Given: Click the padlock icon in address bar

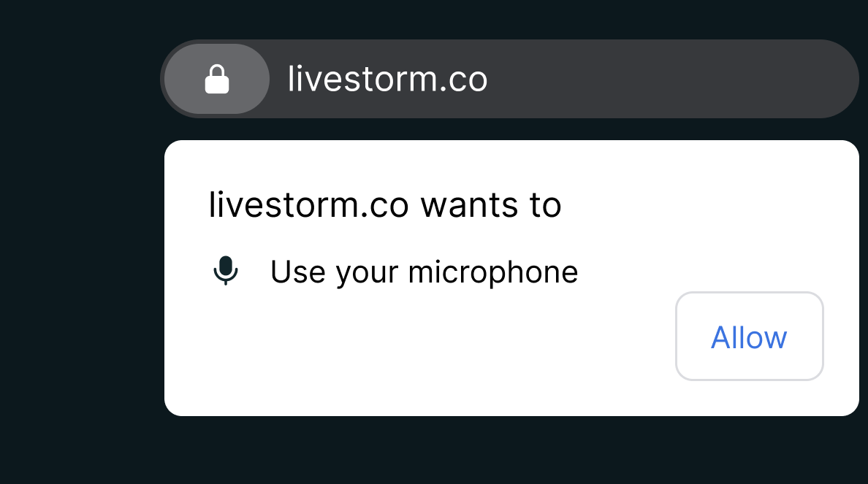Looking at the screenshot, I should [217, 79].
